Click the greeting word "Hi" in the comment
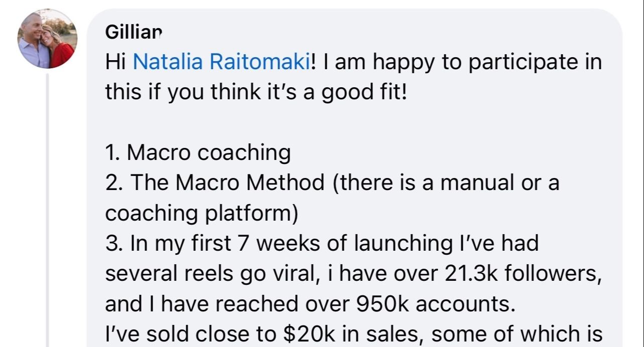 [116, 62]
